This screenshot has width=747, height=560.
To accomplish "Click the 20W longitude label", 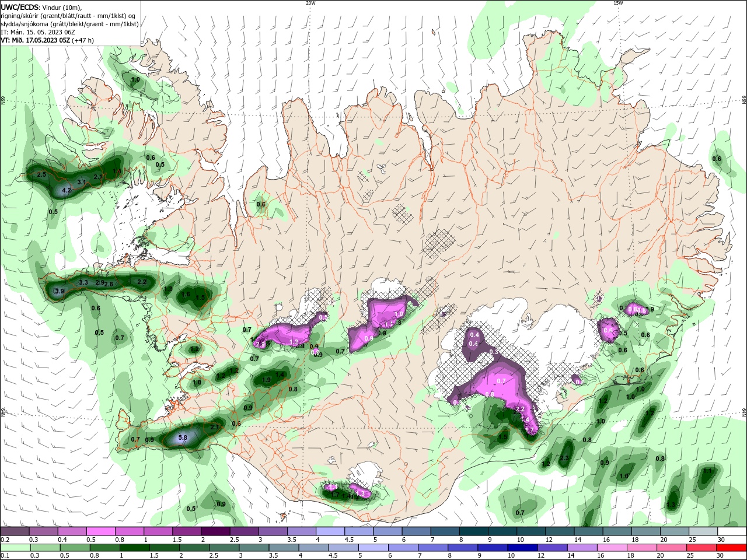I will [x=310, y=3].
